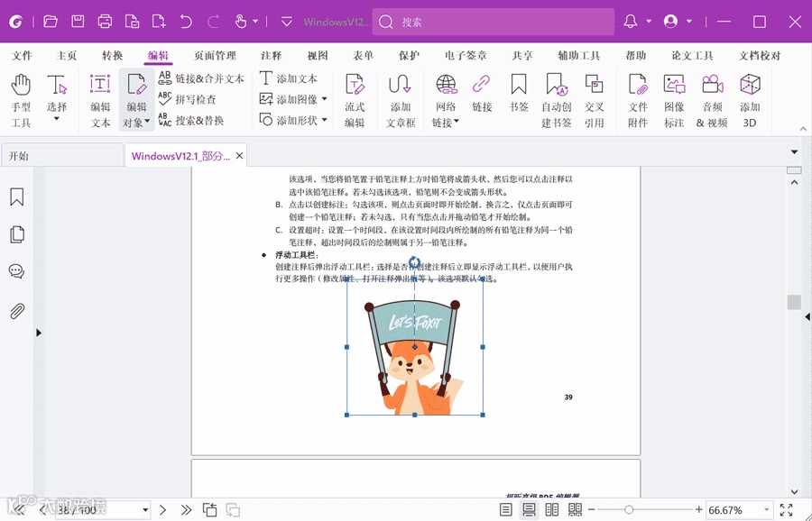Click the Web Link (网络链接) icon
The image size is (812, 521).
coord(446,85)
